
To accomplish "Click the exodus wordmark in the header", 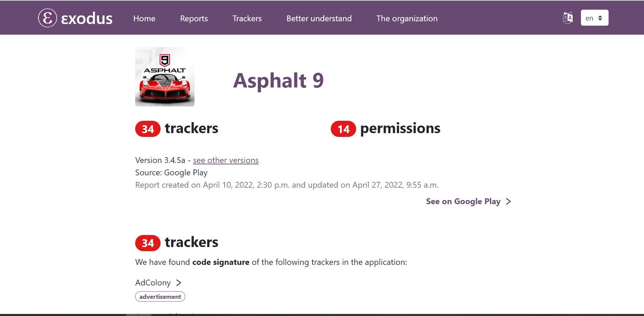I will (86, 19).
